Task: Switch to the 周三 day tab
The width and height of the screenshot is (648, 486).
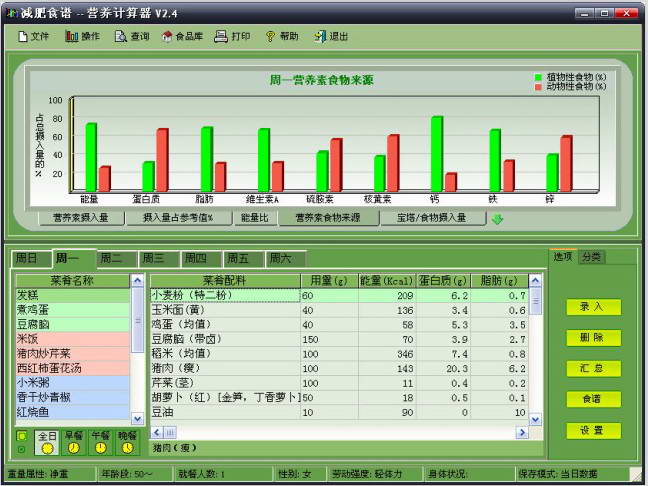Action: click(x=157, y=258)
